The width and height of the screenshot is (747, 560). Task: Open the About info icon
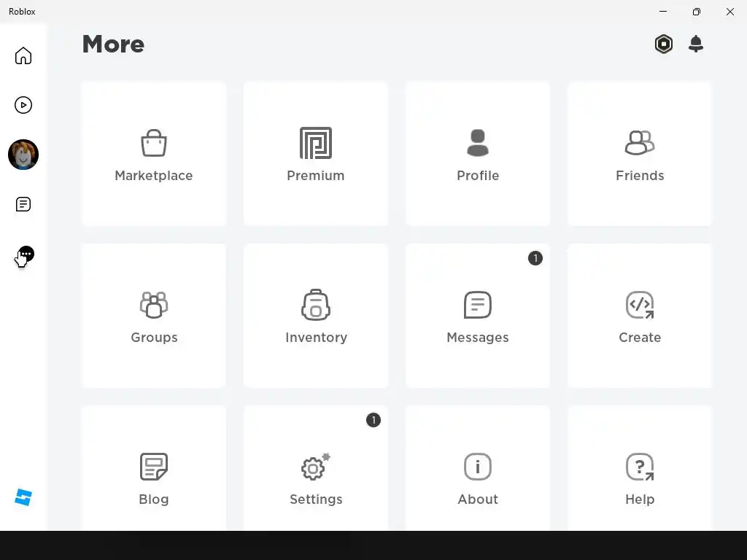(x=478, y=467)
